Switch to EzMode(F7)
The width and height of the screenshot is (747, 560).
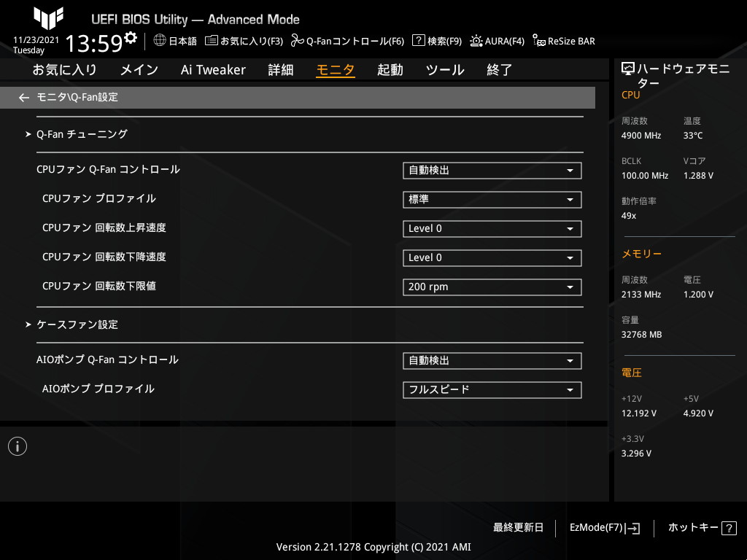point(596,528)
